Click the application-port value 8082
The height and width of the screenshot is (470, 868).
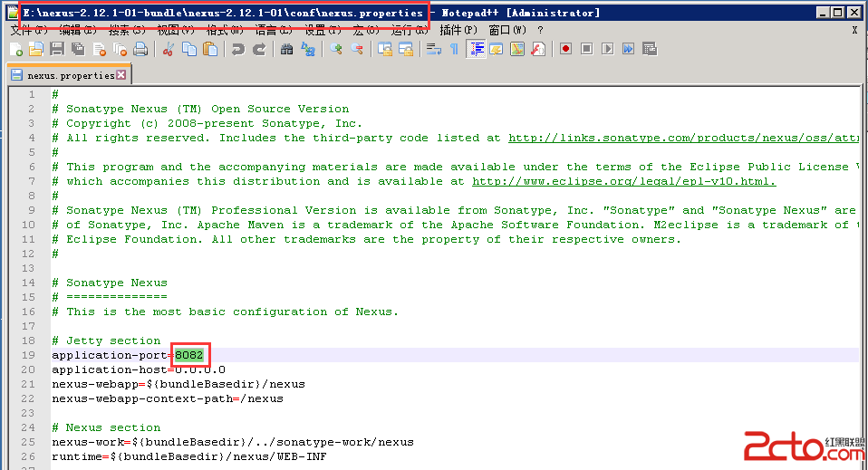coord(189,355)
